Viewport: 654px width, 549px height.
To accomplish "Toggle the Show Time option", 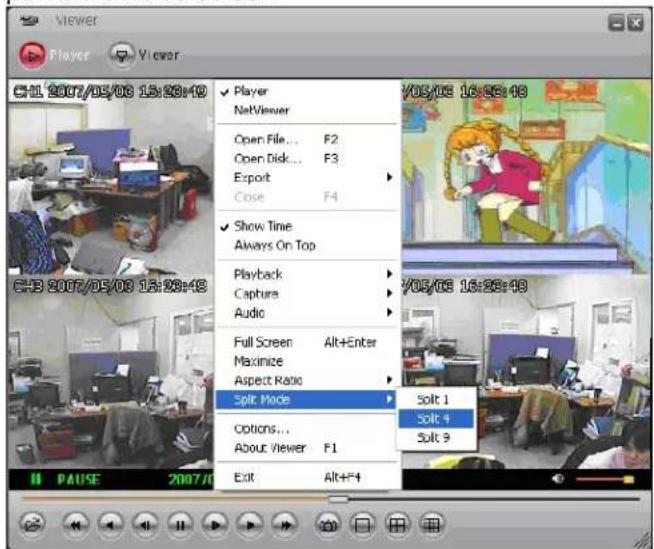I will point(262,226).
